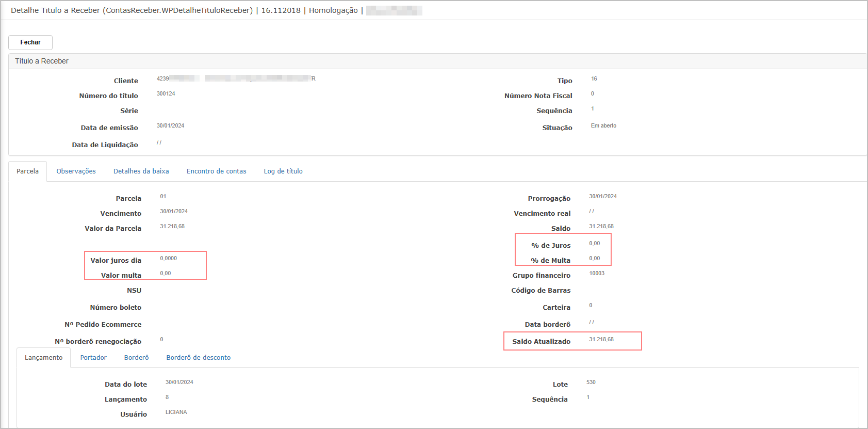Viewport: 868px width, 429px height.
Task: Open the Portador sub-tab
Action: point(93,358)
